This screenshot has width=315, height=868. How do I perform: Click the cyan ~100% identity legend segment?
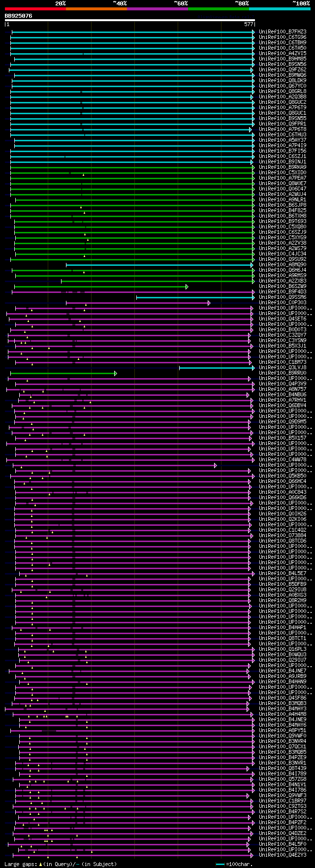pyautogui.click(x=280, y=9)
